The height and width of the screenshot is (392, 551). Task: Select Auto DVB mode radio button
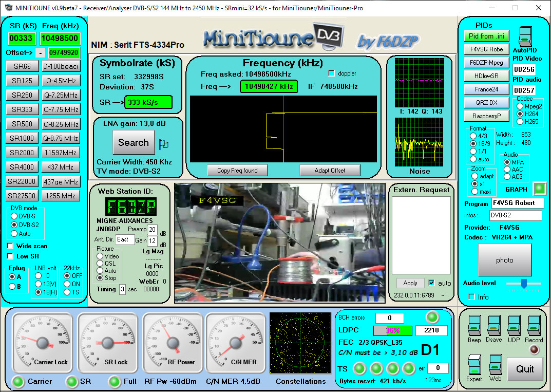click(14, 233)
